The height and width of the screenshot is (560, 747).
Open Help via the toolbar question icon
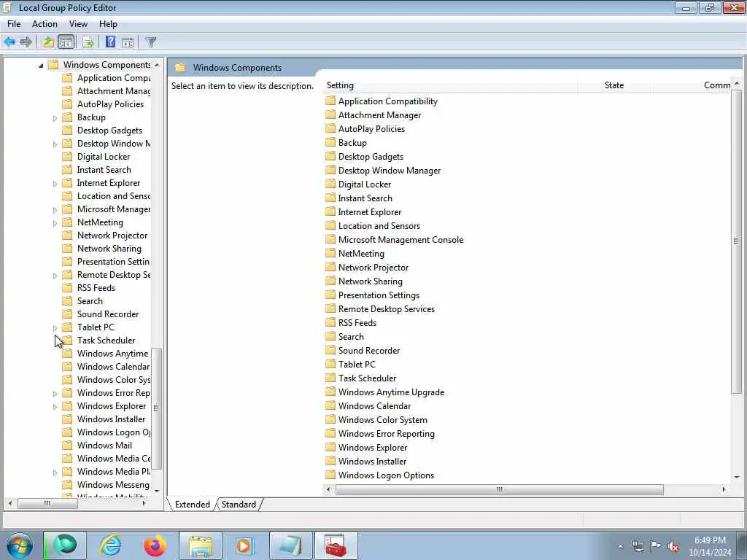point(111,42)
